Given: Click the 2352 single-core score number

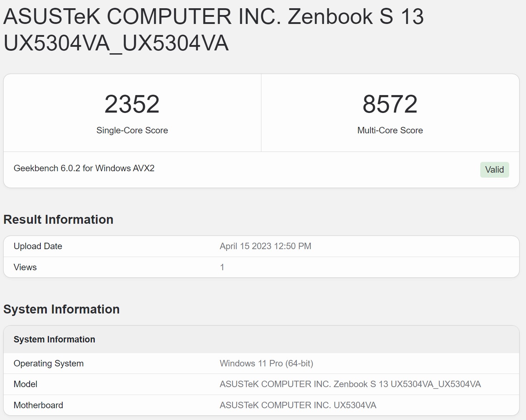Looking at the screenshot, I should click(x=132, y=104).
